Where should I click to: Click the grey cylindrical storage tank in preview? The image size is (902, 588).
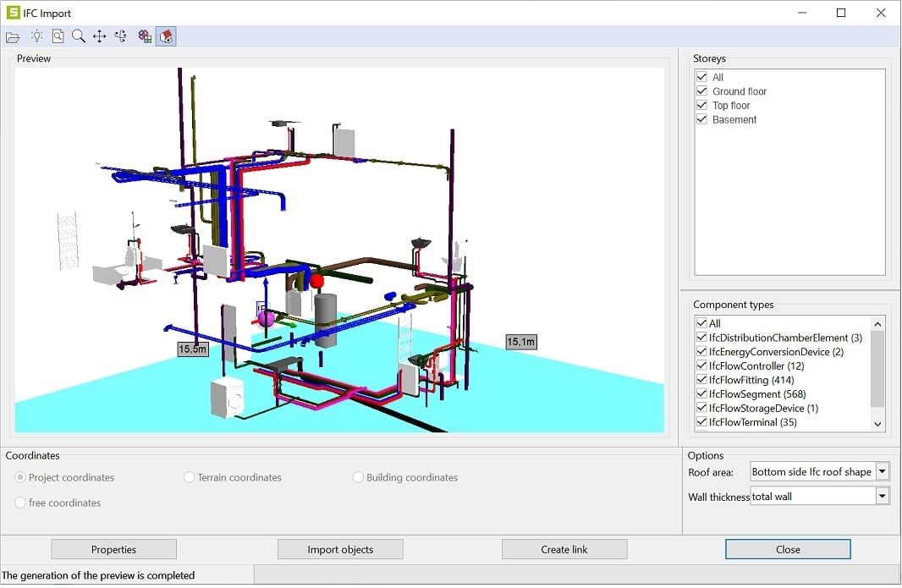tap(325, 321)
